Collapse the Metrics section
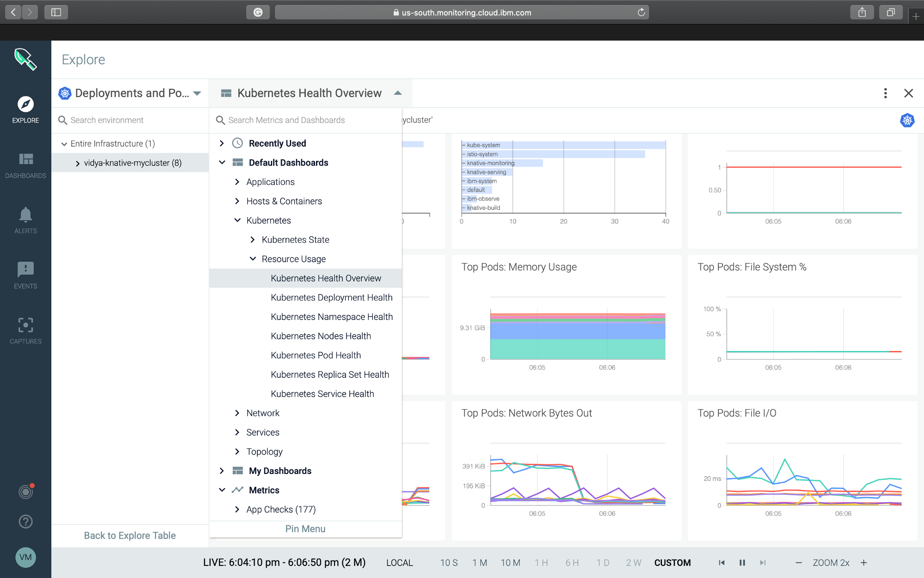Screen dimensions: 924x578 pos(222,490)
